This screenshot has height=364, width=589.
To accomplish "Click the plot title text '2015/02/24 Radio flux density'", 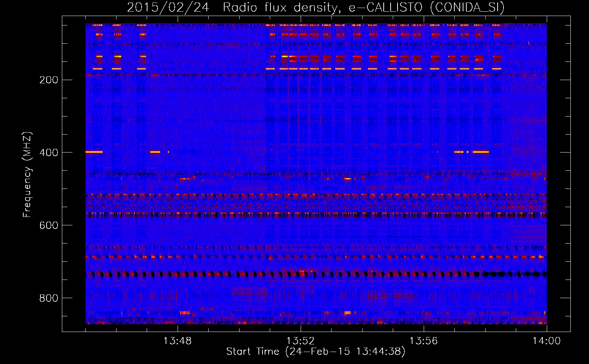I will 234,7.
